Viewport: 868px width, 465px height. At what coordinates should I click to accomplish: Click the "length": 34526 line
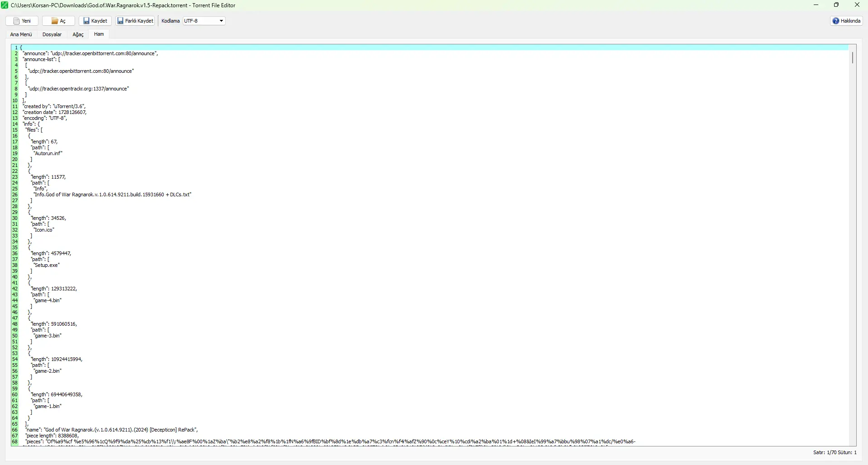pyautogui.click(x=48, y=218)
